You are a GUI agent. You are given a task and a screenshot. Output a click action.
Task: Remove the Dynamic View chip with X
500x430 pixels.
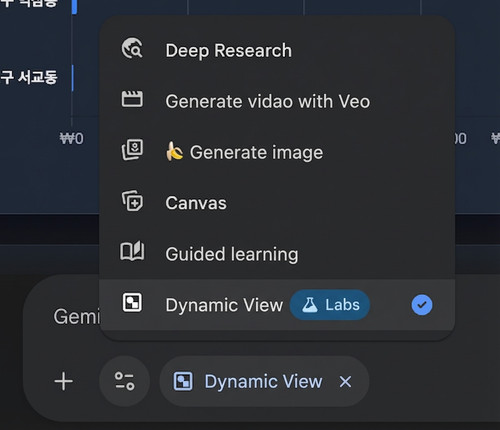[x=345, y=381]
